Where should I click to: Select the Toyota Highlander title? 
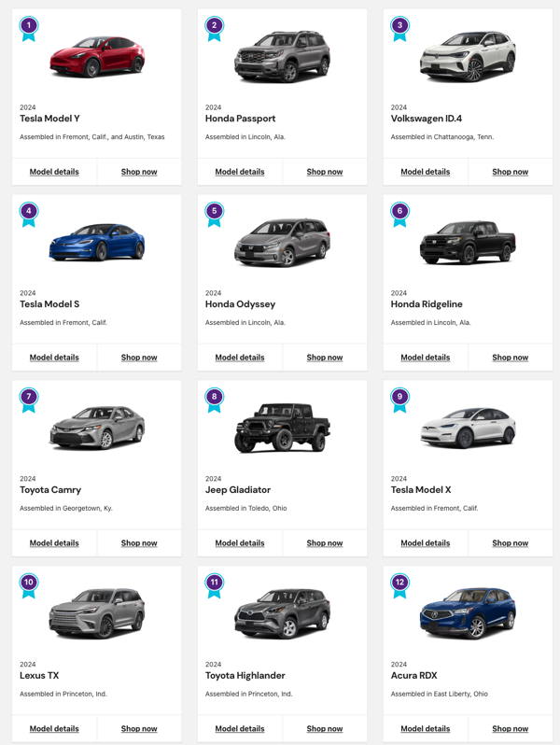(x=245, y=675)
